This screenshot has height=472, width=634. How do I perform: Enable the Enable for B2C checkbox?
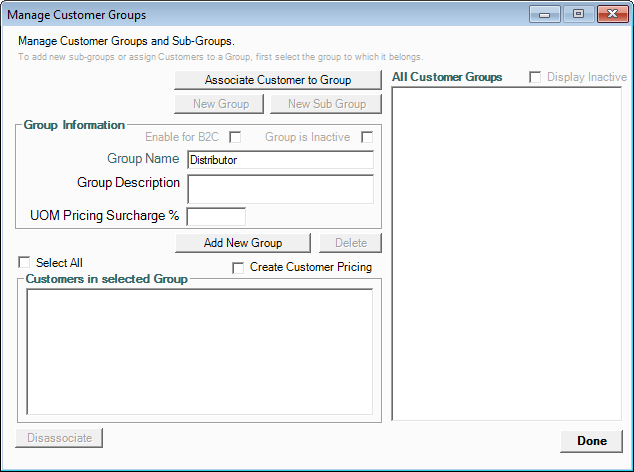236,137
